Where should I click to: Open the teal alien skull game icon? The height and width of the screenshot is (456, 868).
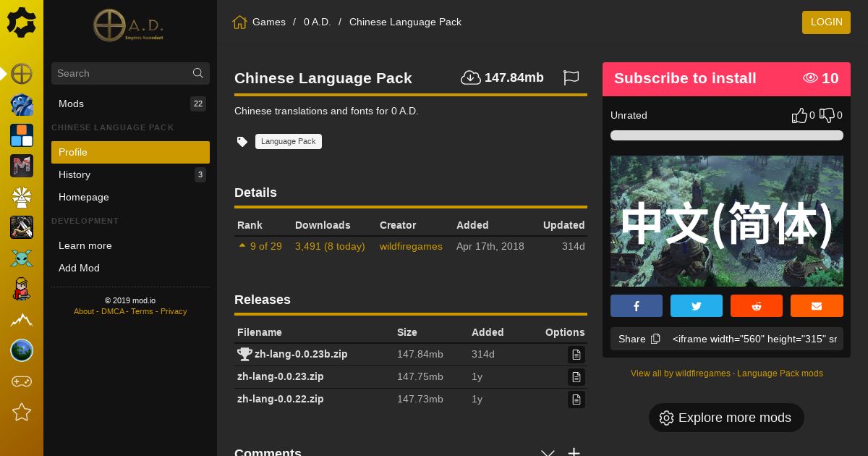tap(22, 258)
